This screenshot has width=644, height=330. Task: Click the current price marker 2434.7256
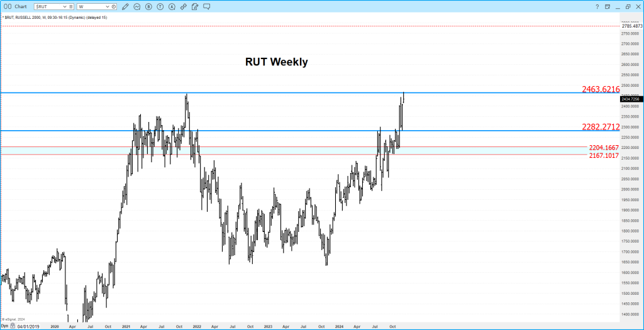631,99
